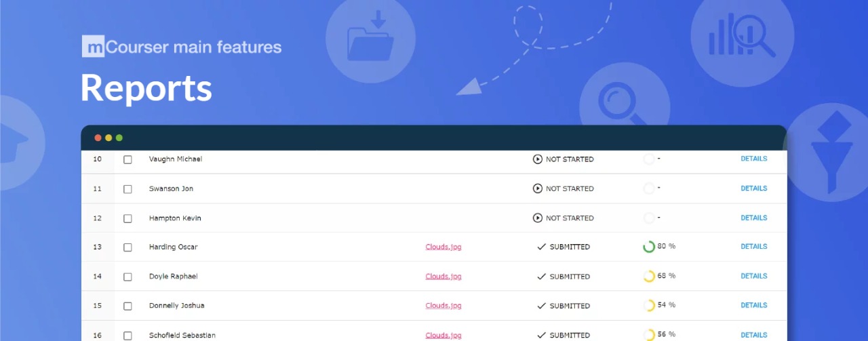Click the name Vaughn Michael
Image resolution: width=868 pixels, height=341 pixels.
176,159
